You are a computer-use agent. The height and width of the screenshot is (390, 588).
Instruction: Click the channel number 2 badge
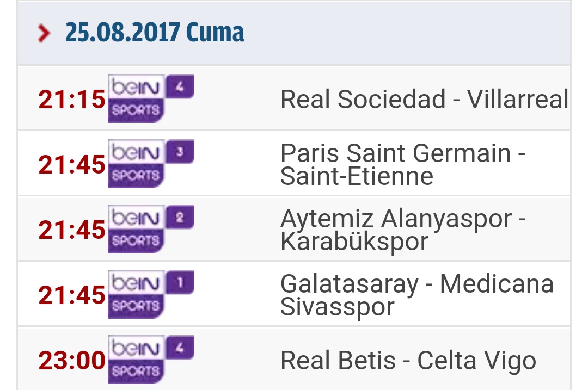coord(180,217)
